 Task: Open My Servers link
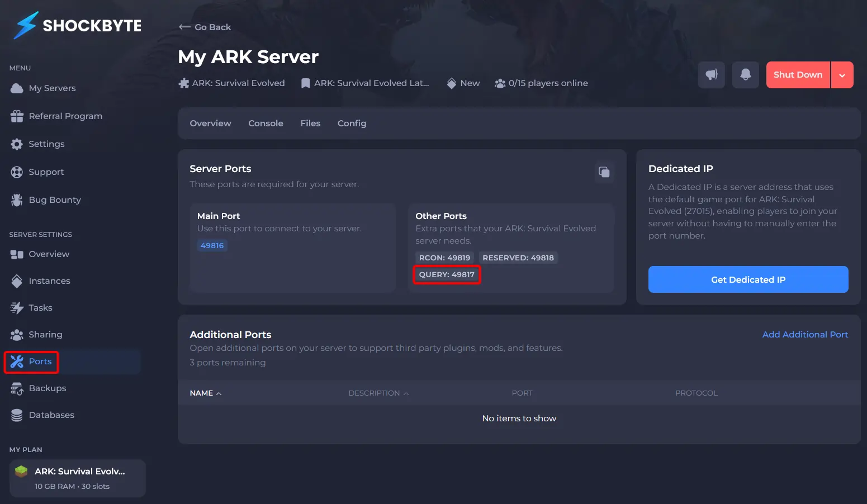[52, 88]
